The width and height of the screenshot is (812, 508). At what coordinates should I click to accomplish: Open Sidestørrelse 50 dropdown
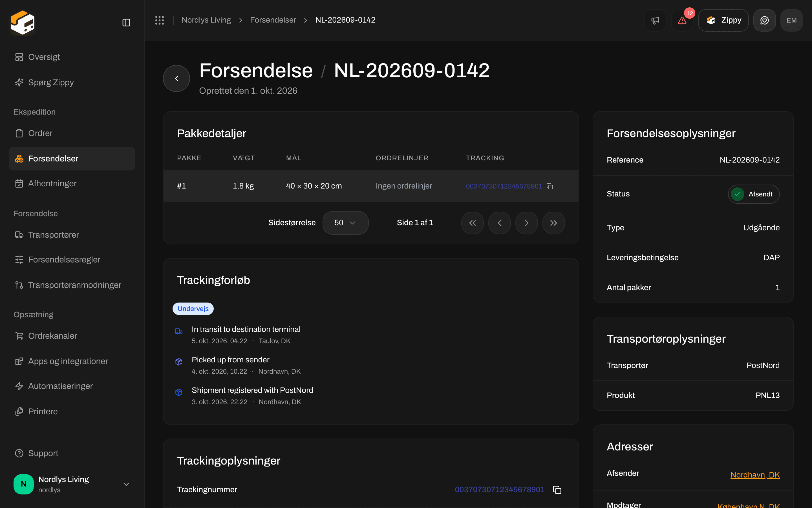point(345,223)
